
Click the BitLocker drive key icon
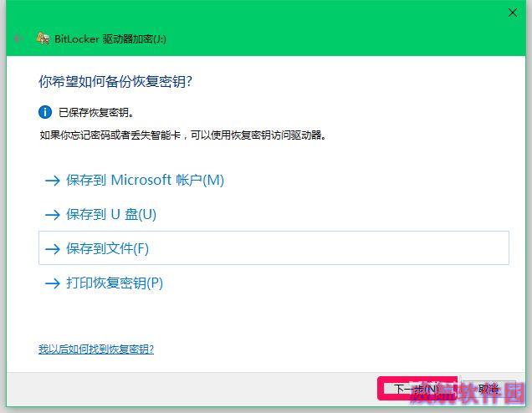tap(43, 38)
